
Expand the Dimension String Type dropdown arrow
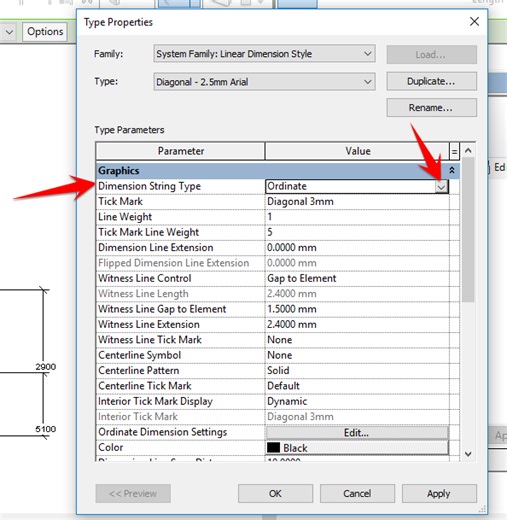pos(441,187)
